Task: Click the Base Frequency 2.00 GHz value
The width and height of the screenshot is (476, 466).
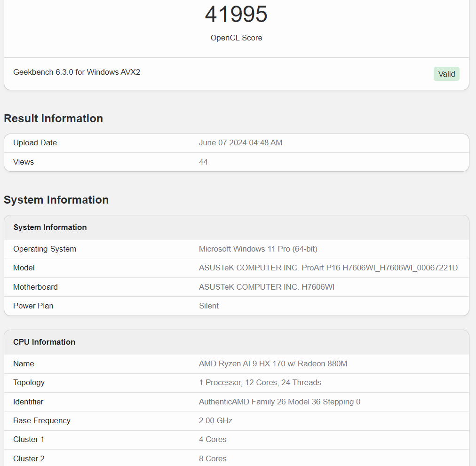Action: [x=215, y=420]
